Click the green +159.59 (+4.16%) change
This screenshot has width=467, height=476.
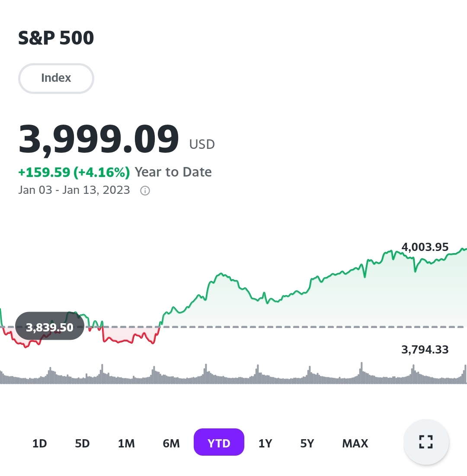click(74, 172)
